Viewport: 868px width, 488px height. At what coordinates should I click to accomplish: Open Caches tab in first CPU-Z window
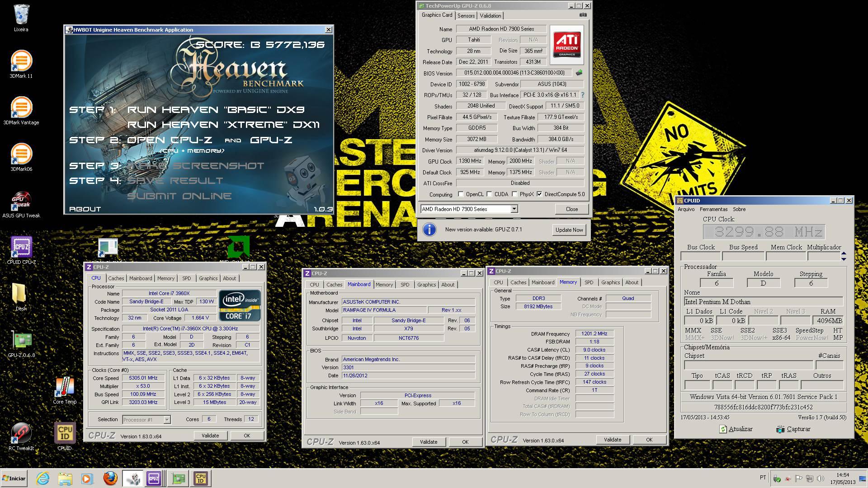[116, 278]
